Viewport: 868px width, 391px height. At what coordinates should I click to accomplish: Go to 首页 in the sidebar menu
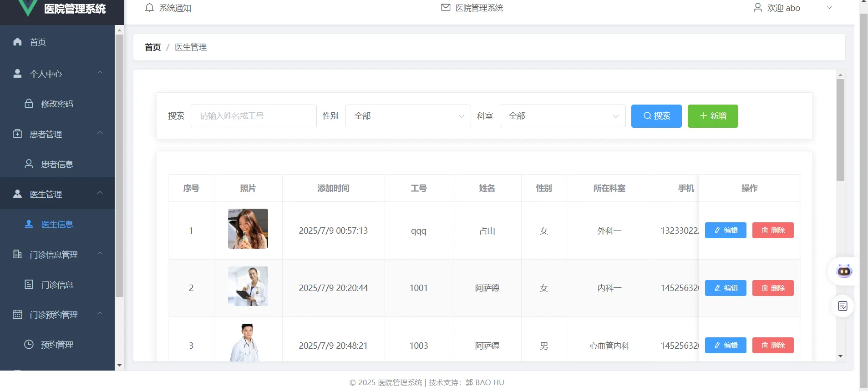pyautogui.click(x=57, y=42)
